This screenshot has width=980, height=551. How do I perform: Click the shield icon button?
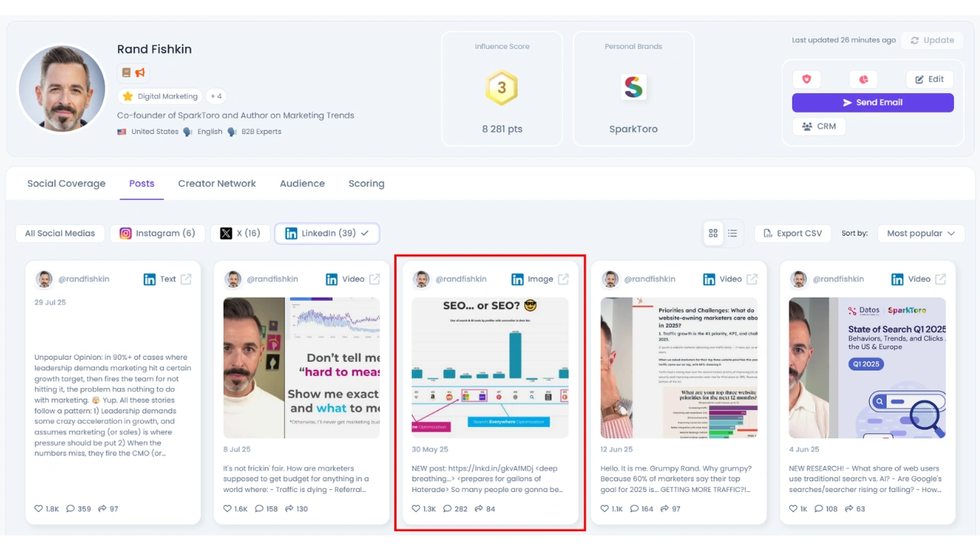coord(806,79)
